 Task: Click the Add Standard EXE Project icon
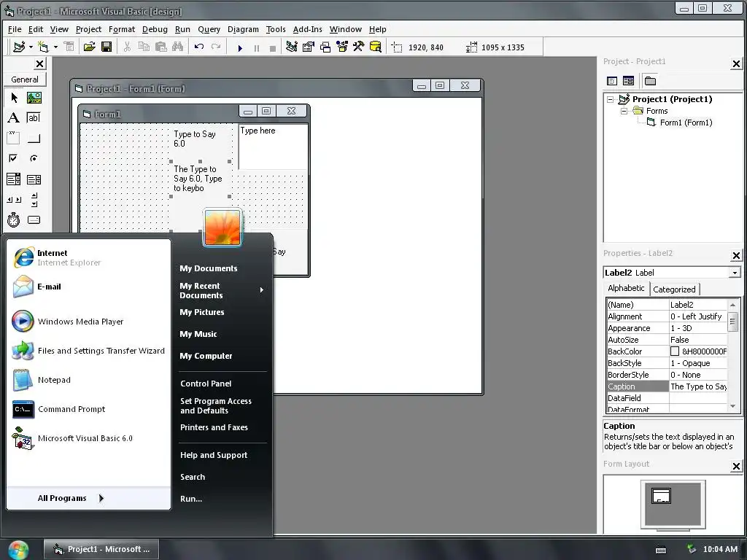(x=19, y=47)
